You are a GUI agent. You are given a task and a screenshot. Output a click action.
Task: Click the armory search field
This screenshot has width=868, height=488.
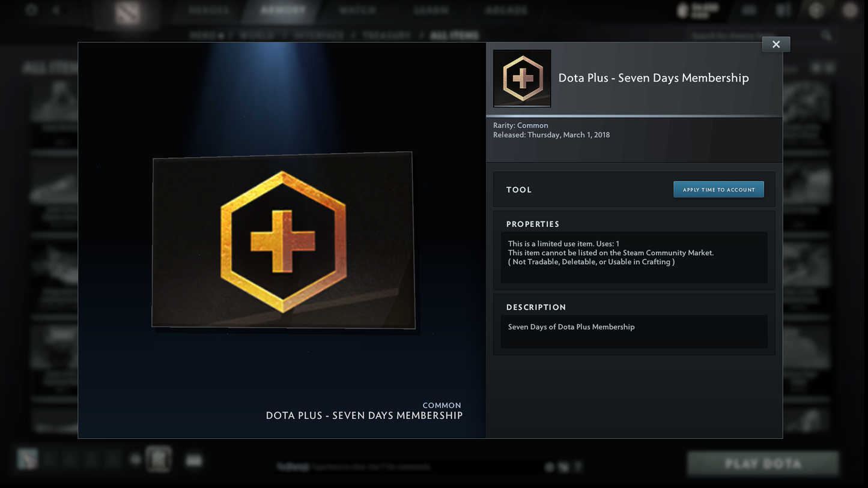(x=762, y=36)
